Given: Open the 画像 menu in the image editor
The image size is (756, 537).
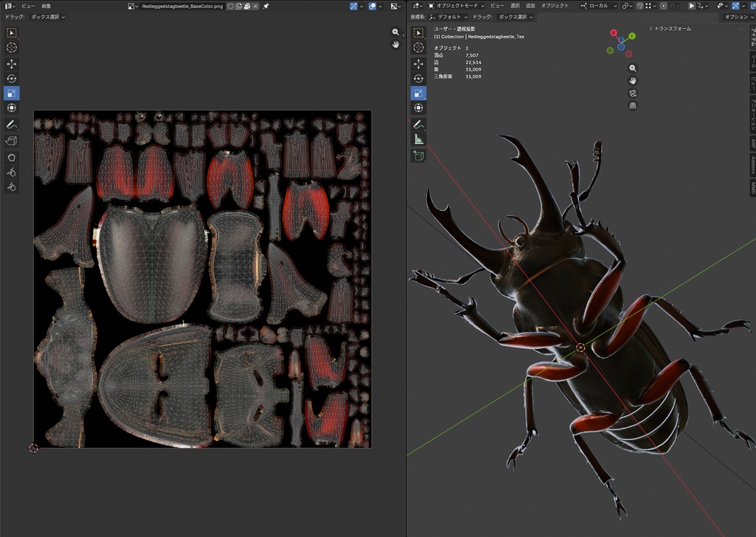Looking at the screenshot, I should pyautogui.click(x=46, y=6).
